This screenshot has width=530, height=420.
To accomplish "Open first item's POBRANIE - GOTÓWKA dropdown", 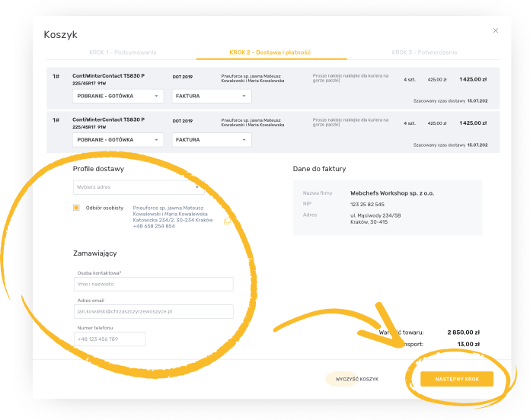I will tap(118, 96).
